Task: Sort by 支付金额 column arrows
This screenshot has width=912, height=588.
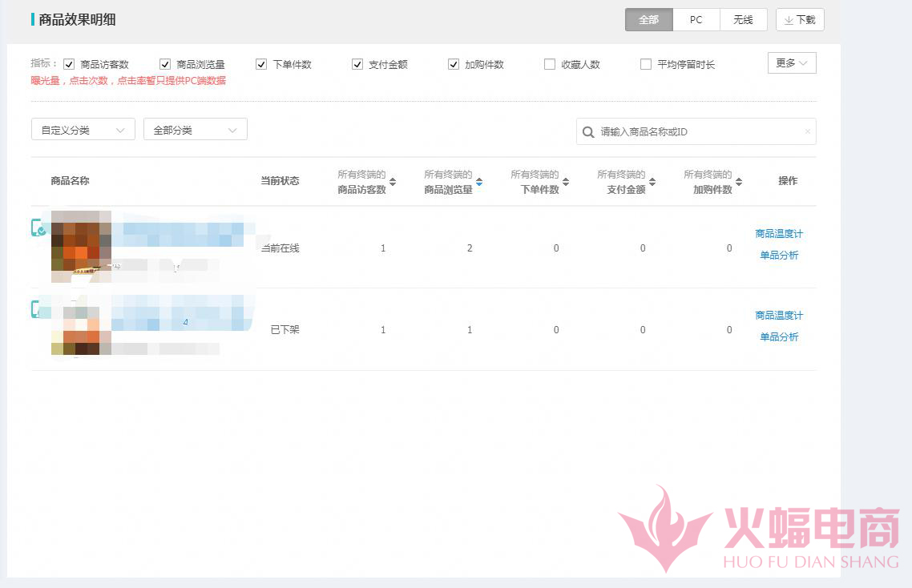Action: point(652,182)
